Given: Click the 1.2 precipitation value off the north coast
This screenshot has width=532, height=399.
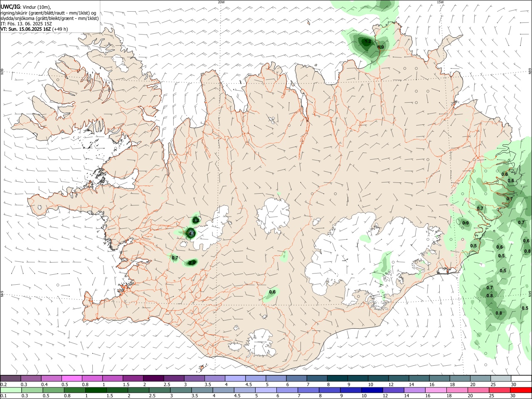Looking at the screenshot, I should pos(367,42).
